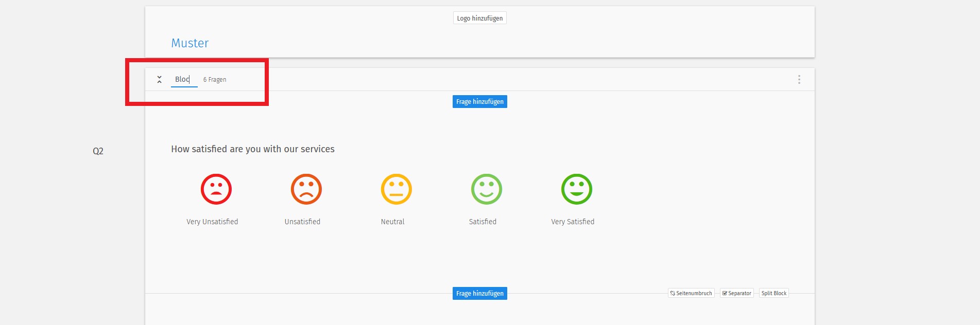Viewport: 980px width, 325px height.
Task: Click the Logo hinzufügen button
Action: click(x=480, y=18)
